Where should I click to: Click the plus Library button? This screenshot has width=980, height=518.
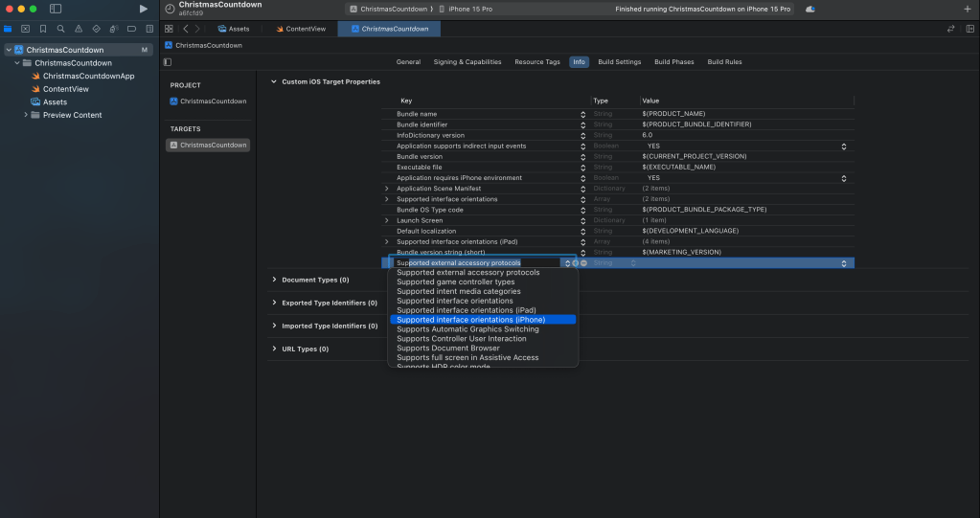[x=967, y=9]
